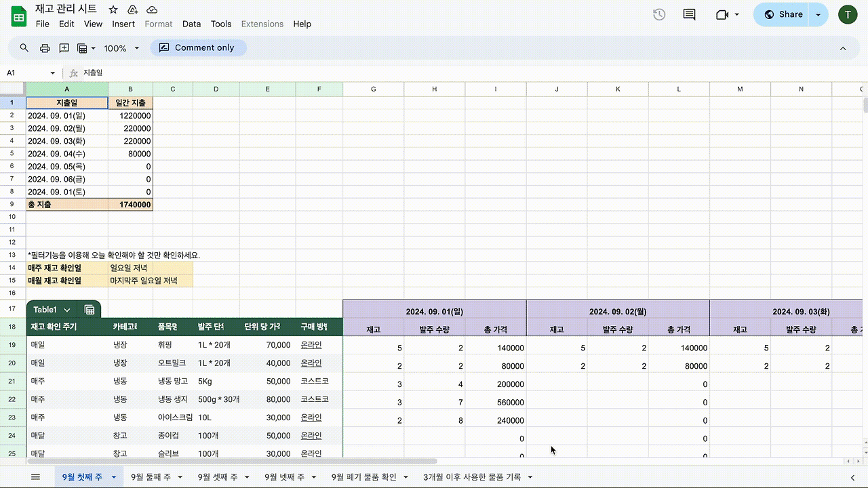Select the 1740000 total cell
The width and height of the screenshot is (868, 488).
tap(131, 205)
